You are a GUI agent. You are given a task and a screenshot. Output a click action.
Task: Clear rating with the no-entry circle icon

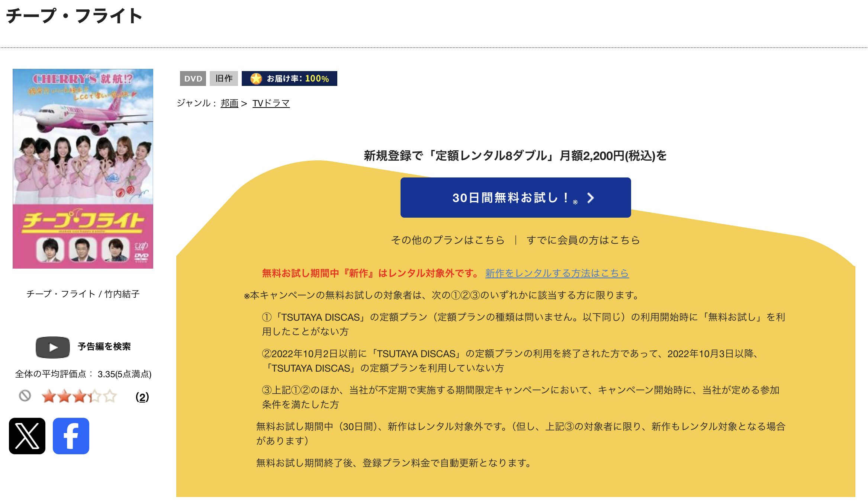pyautogui.click(x=25, y=396)
